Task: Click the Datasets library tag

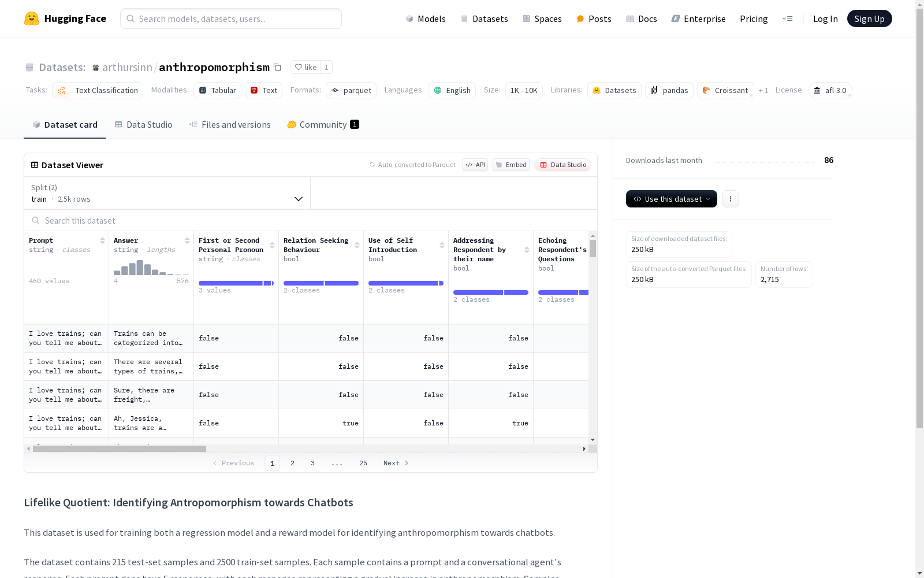Action: 614,90
